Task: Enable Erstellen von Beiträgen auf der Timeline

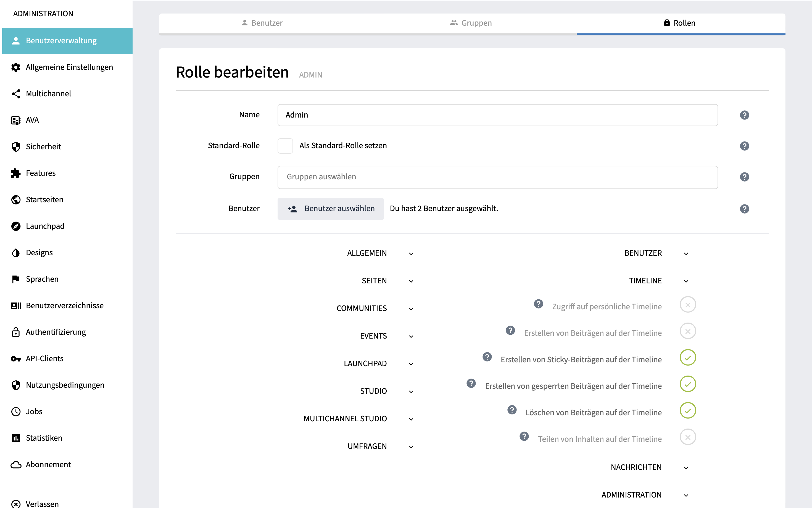Action: tap(688, 331)
